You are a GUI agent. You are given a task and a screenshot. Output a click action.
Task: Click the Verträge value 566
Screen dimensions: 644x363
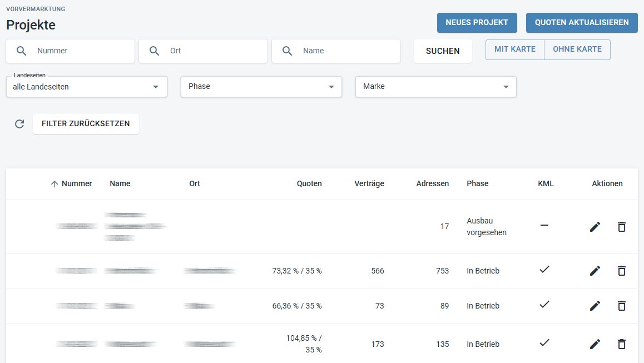[x=378, y=271]
